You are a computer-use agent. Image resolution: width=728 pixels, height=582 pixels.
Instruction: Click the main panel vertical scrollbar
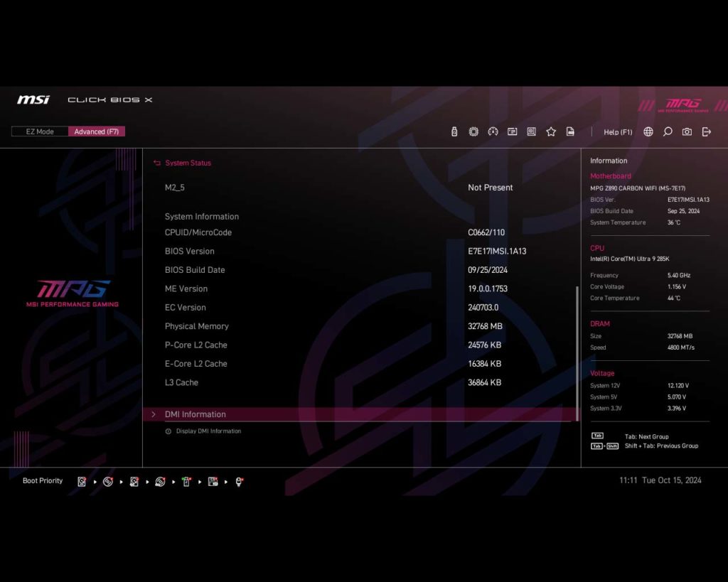pos(577,352)
